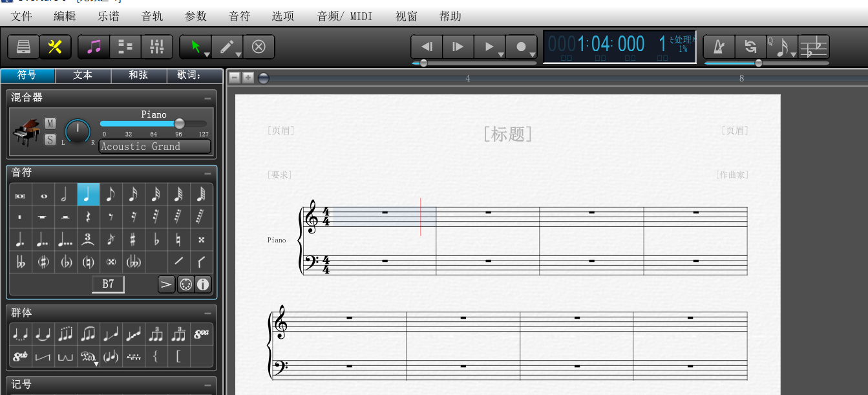The image size is (868, 395).
Task: Open the 音频/ MIDI menu
Action: click(345, 16)
